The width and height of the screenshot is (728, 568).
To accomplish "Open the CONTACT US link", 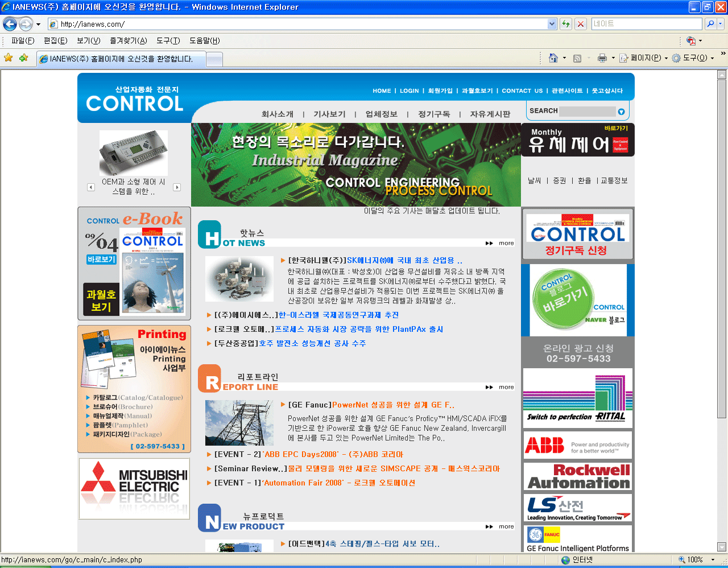I will (x=522, y=91).
